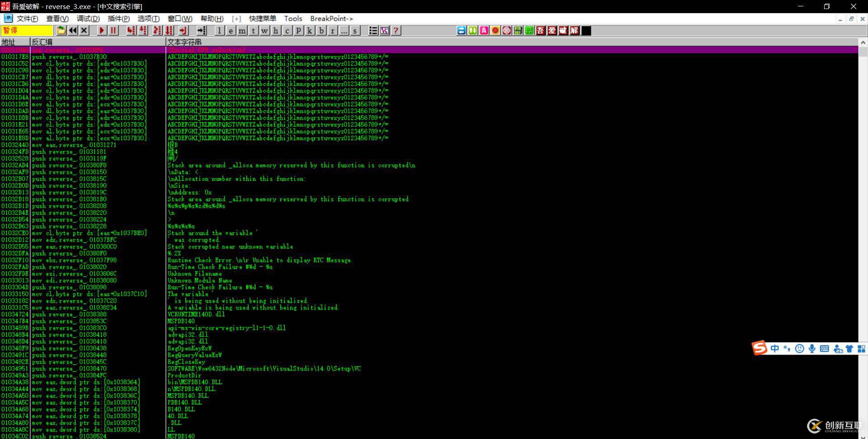Select the 'Unknown Filename' string row
Image resolution: width=868 pixels, height=439 pixels.
coord(429,274)
